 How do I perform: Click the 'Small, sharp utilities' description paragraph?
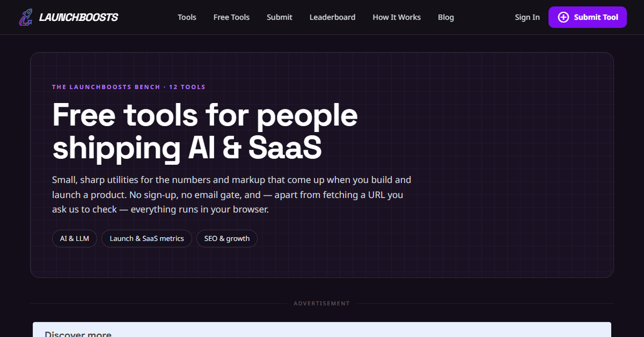pos(232,195)
